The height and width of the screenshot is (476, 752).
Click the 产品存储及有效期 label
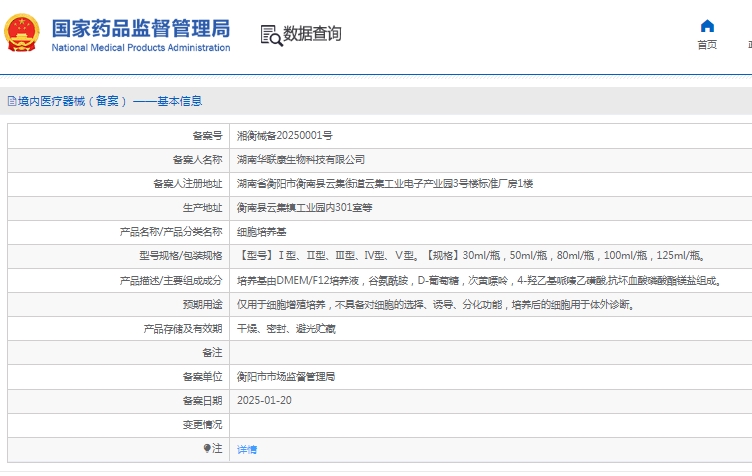pos(183,329)
